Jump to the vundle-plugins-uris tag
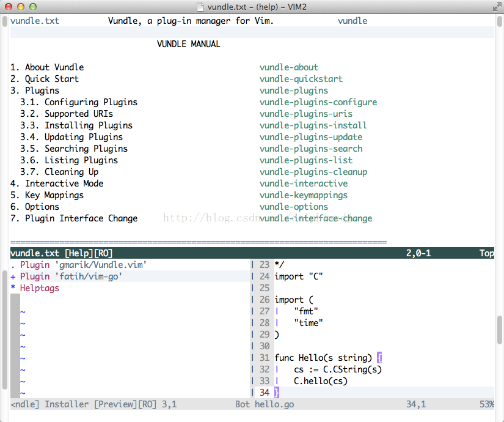504x422 pixels. pos(305,114)
